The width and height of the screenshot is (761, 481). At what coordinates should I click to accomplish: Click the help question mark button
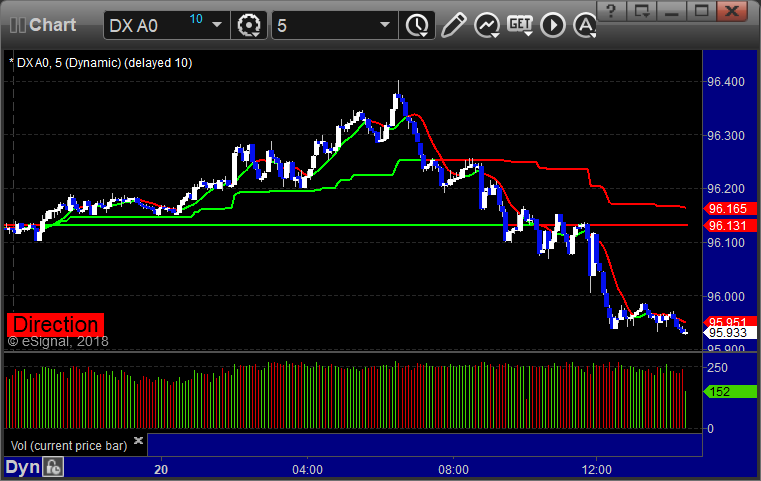pos(612,11)
